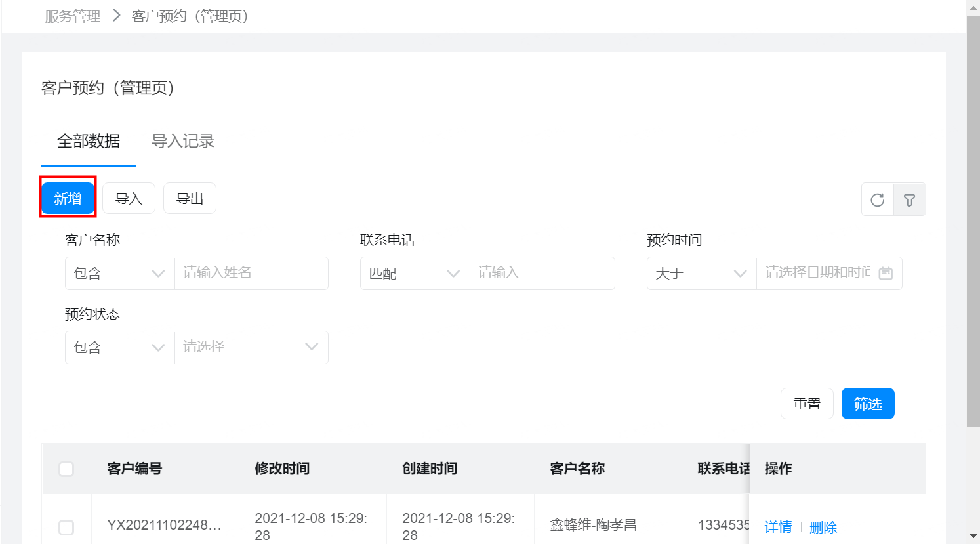
Task: Switch to 导入记录 tab
Action: pyautogui.click(x=183, y=141)
